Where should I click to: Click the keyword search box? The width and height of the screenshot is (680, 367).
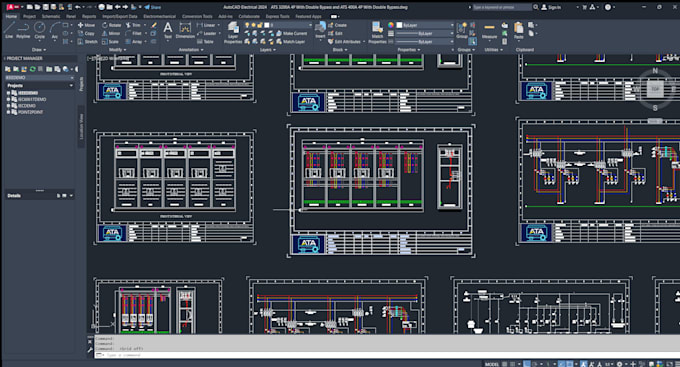click(x=502, y=7)
